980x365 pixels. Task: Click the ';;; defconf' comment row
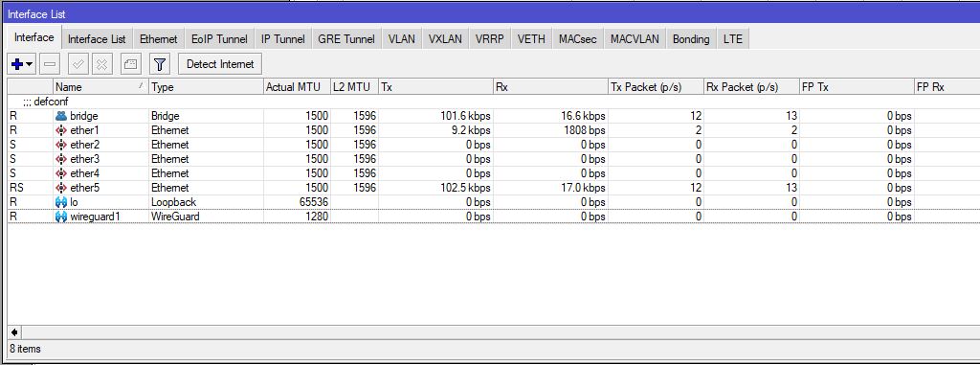(x=494, y=102)
